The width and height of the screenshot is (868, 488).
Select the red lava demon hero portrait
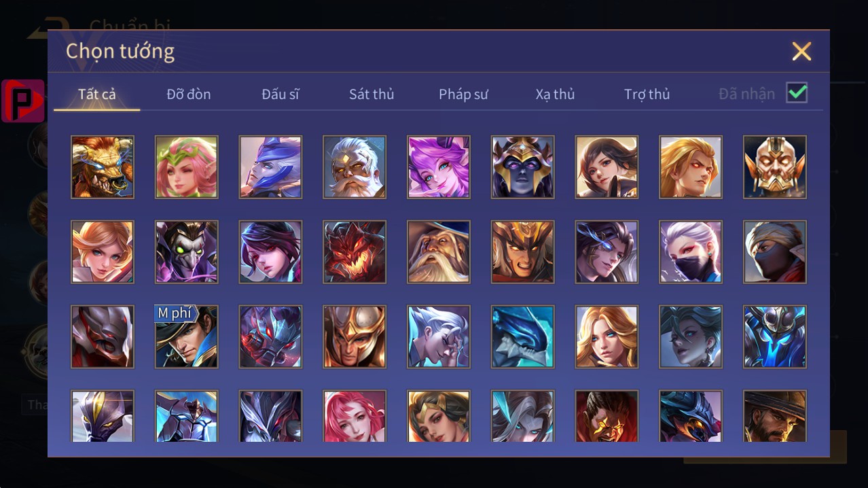pyautogui.click(x=355, y=252)
